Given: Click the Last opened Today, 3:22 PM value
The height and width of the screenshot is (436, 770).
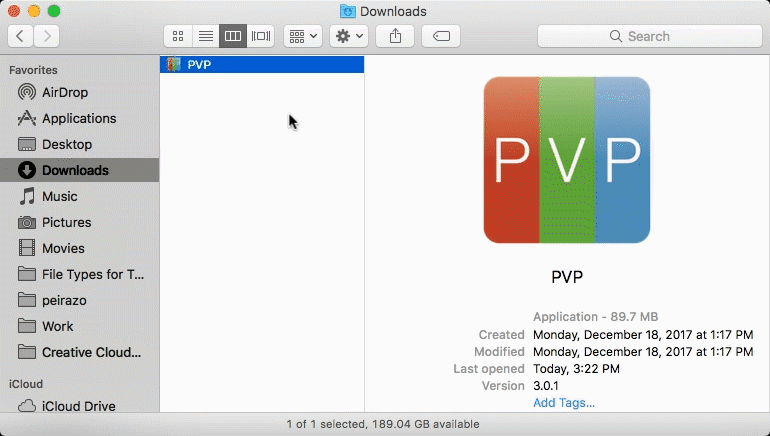Looking at the screenshot, I should point(576,369).
